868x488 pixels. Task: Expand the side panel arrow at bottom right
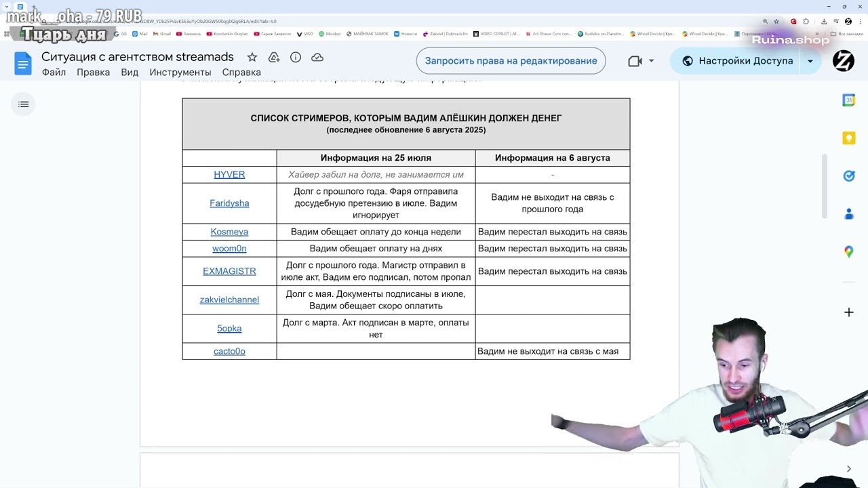848,469
